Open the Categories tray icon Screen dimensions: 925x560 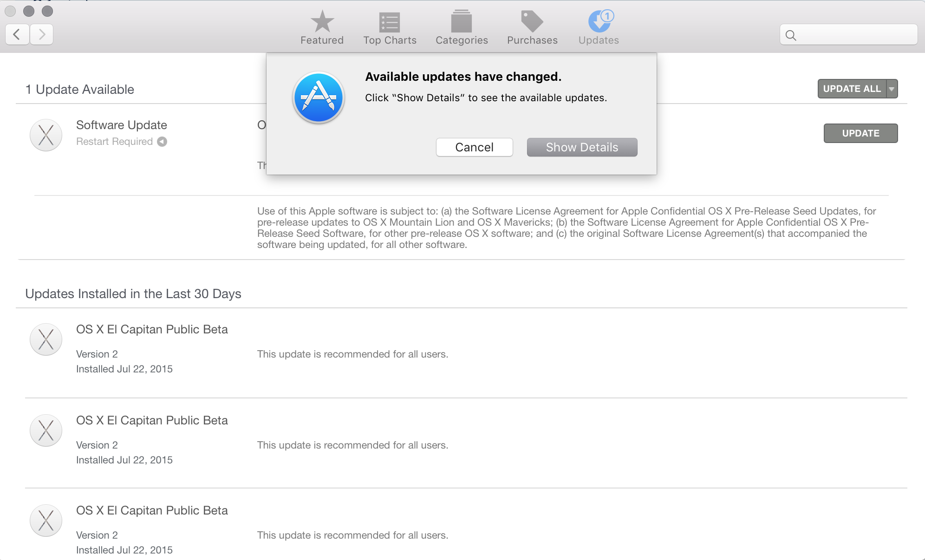point(461,21)
